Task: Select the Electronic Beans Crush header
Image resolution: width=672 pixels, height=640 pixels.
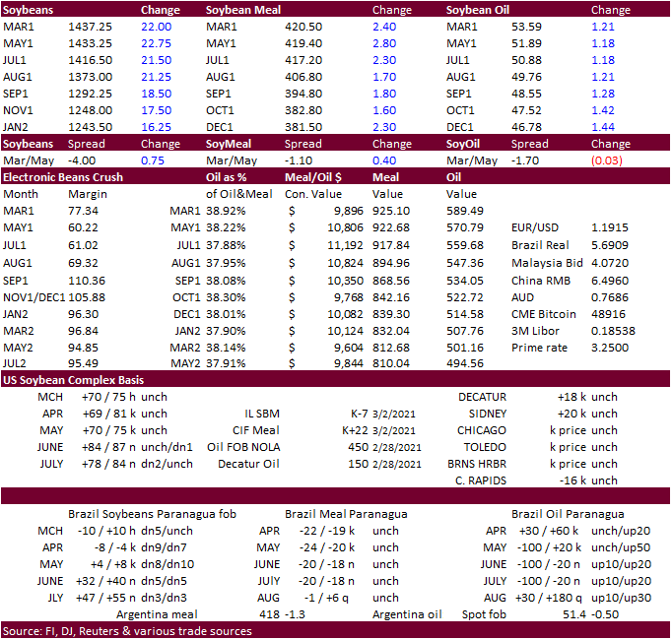Action: [x=63, y=177]
